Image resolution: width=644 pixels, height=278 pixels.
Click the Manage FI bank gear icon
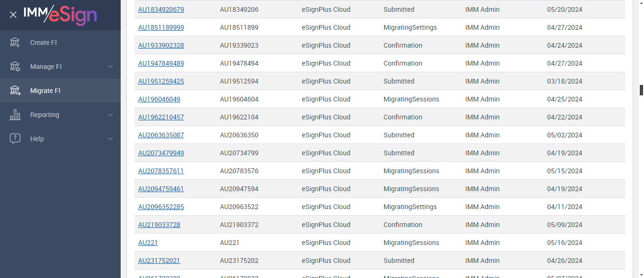[15, 67]
